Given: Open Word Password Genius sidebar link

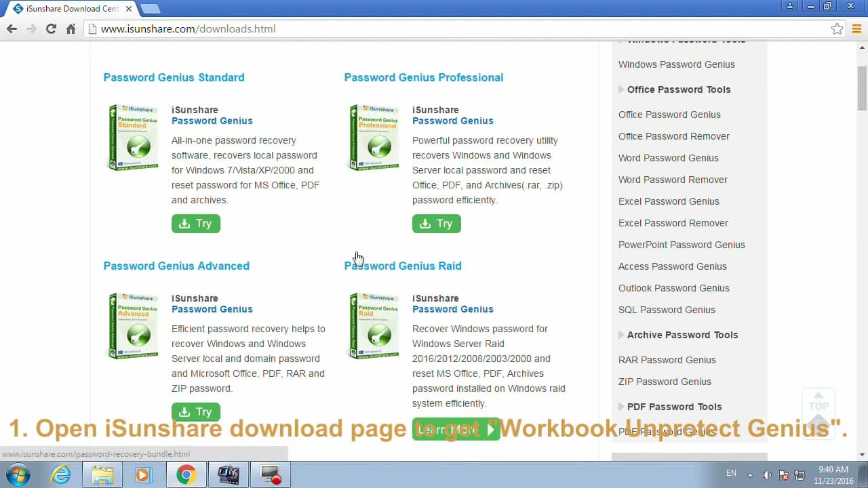Looking at the screenshot, I should pos(669,158).
